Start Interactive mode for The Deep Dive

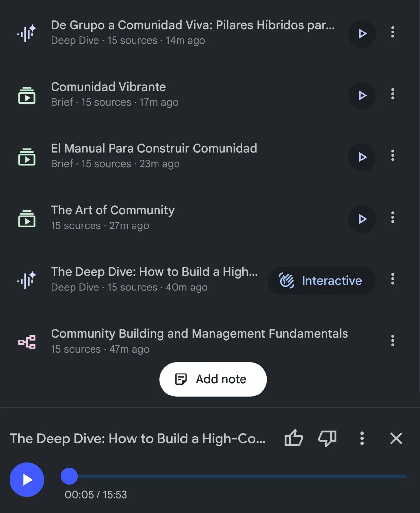click(x=321, y=281)
